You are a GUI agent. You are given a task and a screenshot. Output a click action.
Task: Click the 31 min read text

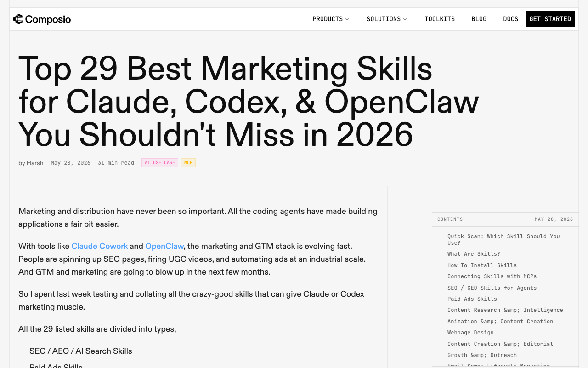click(x=116, y=163)
